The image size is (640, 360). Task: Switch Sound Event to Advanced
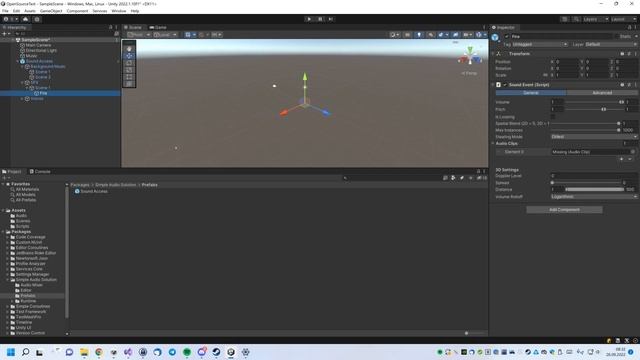602,93
